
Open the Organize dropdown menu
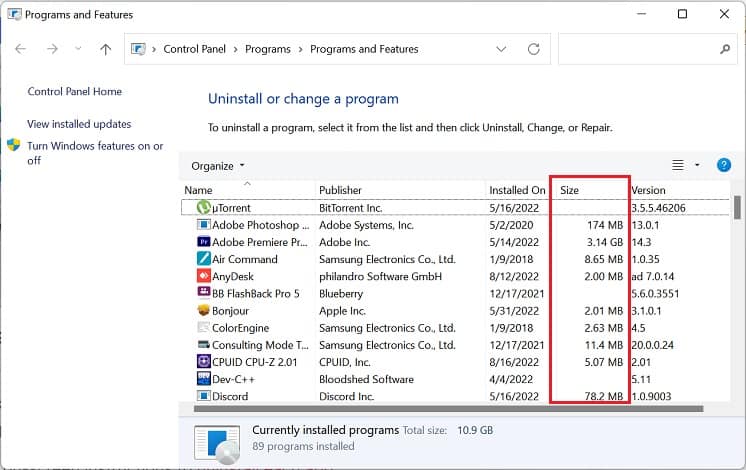coord(217,166)
